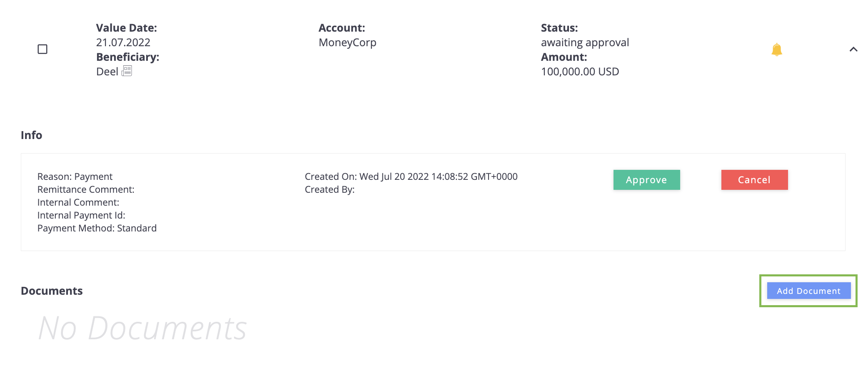Image resolution: width=868 pixels, height=368 pixels.
Task: Click the Payment Method: Standard line
Action: click(x=97, y=228)
